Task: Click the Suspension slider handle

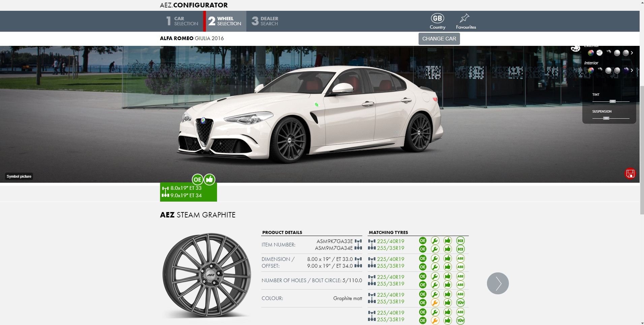Action: point(606,118)
